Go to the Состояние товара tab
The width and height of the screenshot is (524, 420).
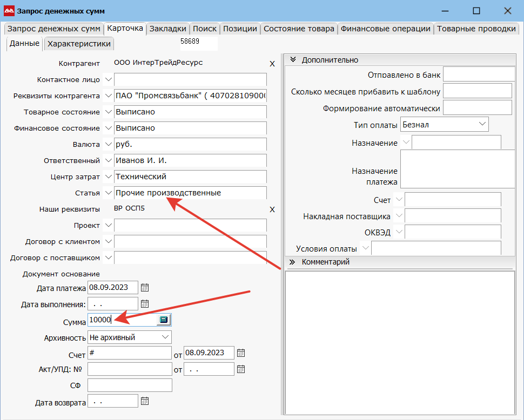point(299,29)
